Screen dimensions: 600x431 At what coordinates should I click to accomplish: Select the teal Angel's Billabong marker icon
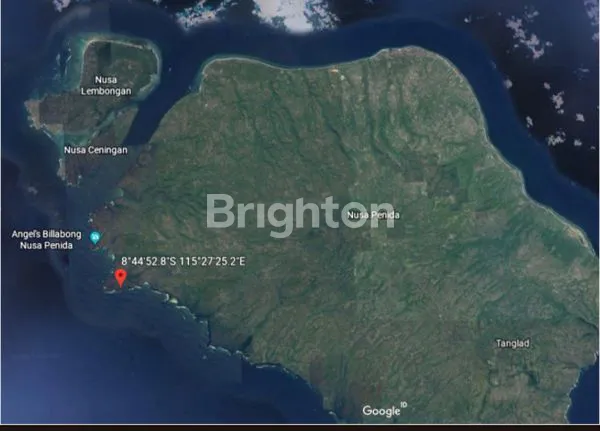(95, 237)
